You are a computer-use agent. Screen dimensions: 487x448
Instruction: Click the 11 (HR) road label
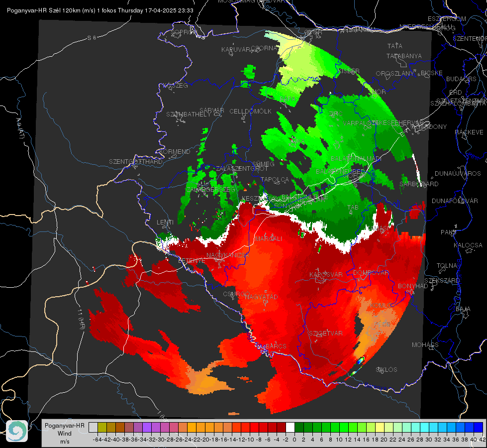[82, 319]
